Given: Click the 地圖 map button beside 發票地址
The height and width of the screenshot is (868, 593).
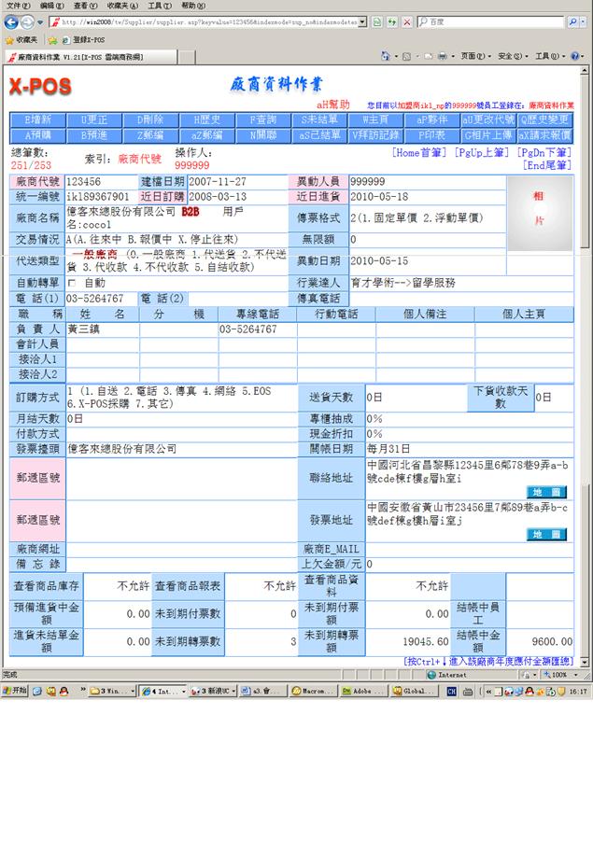Looking at the screenshot, I should click(546, 534).
